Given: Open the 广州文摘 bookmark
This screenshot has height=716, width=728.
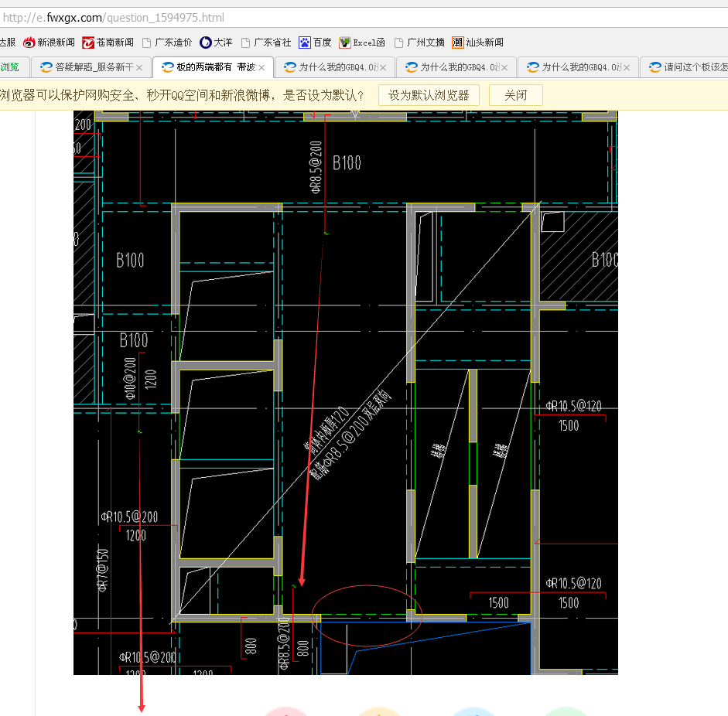Looking at the screenshot, I should click(x=419, y=43).
